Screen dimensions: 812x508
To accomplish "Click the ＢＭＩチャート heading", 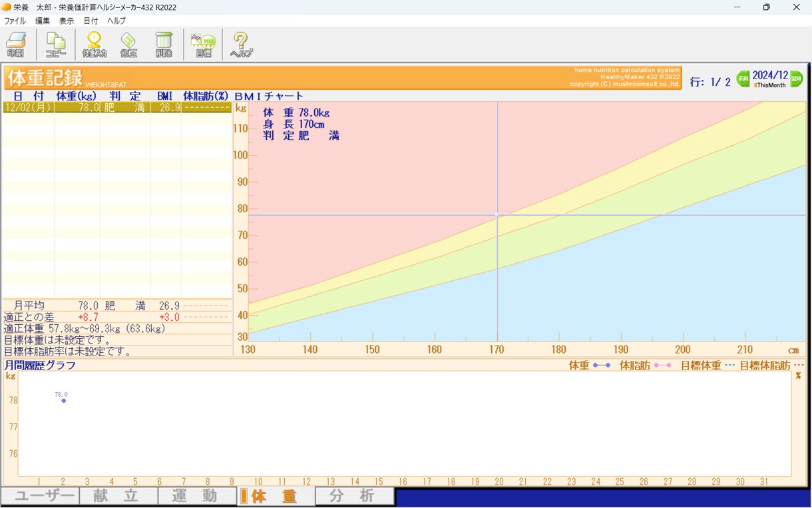I will click(x=269, y=96).
